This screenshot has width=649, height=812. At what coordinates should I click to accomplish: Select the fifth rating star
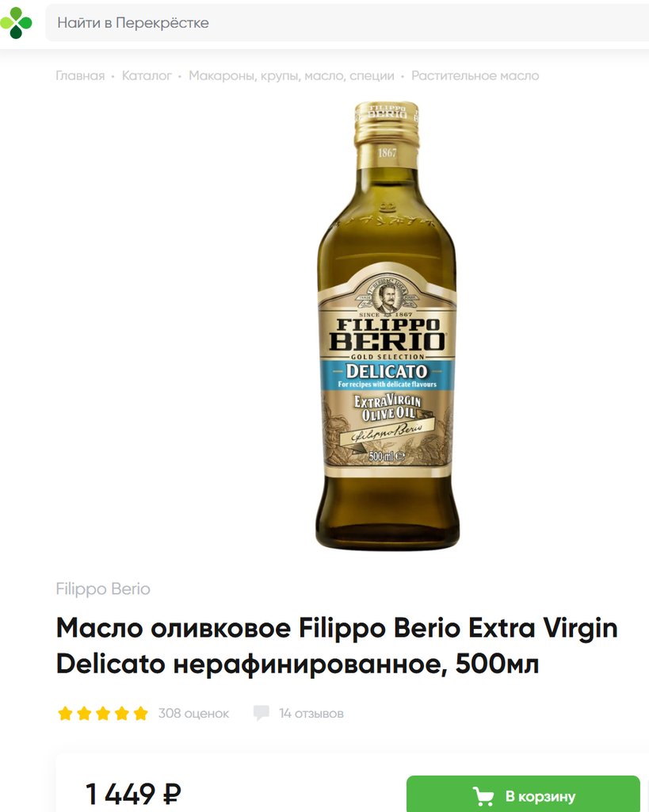tap(141, 714)
